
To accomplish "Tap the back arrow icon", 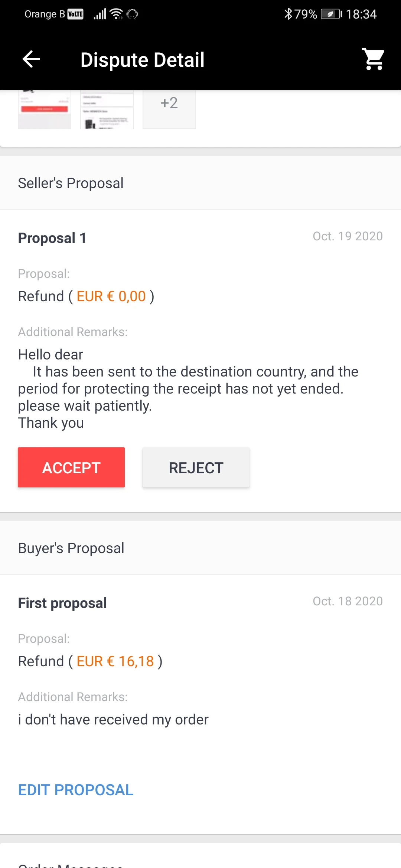I will tap(31, 59).
